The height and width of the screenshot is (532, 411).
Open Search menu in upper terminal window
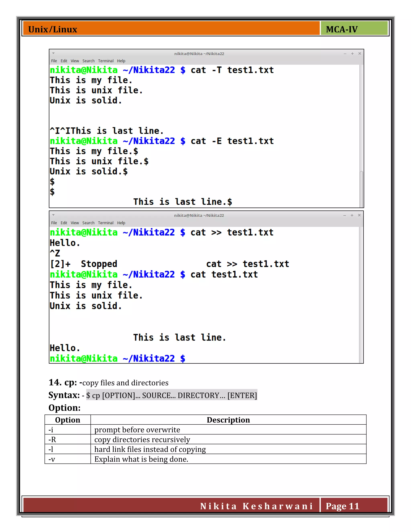(x=88, y=61)
